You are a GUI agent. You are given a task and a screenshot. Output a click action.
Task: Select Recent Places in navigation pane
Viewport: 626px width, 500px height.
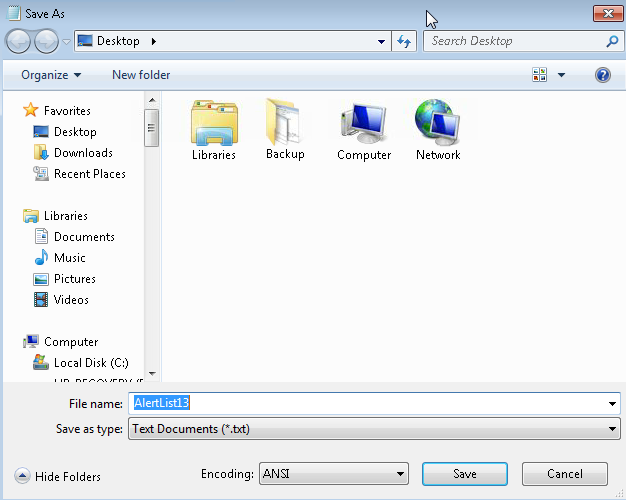point(90,174)
